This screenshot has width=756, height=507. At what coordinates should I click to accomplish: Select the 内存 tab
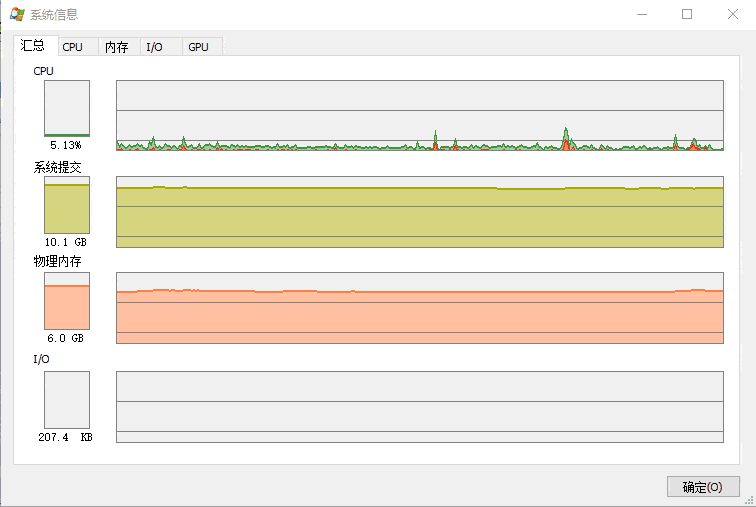click(116, 47)
